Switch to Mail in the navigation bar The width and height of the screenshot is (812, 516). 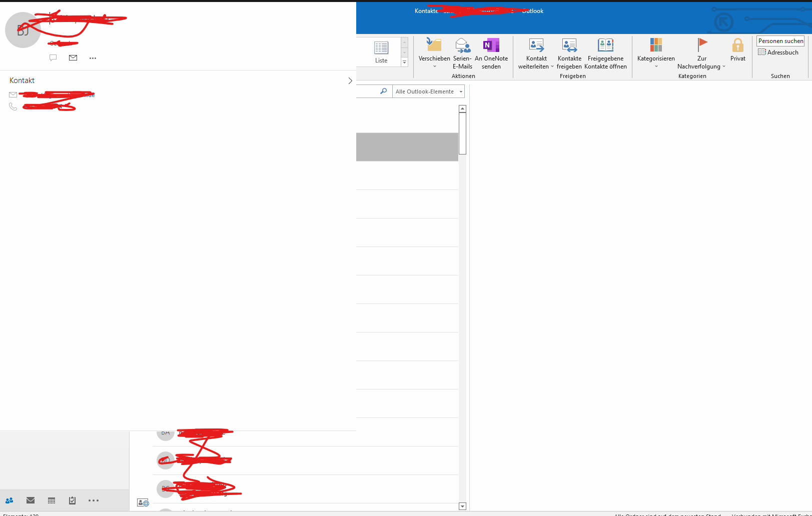click(31, 500)
